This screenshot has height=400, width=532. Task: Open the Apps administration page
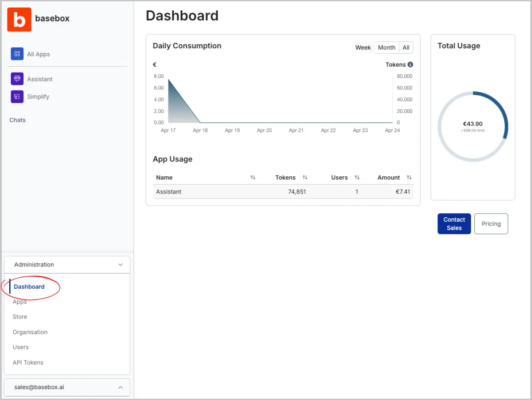click(20, 302)
